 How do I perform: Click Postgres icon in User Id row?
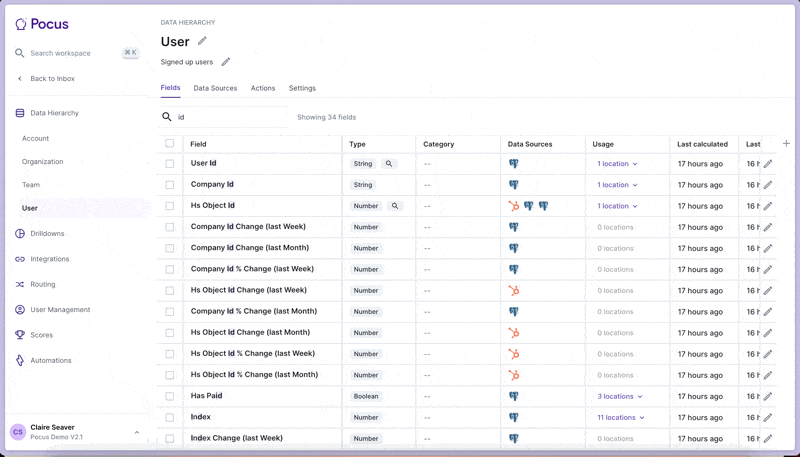(514, 164)
